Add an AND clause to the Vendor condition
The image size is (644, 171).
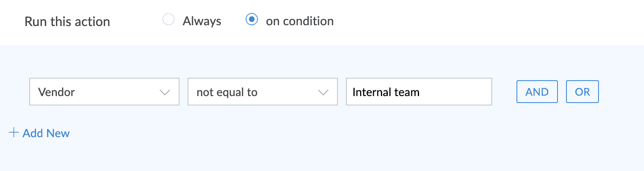(x=537, y=92)
